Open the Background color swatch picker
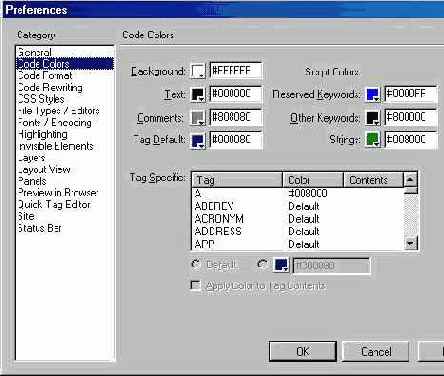 pos(198,71)
